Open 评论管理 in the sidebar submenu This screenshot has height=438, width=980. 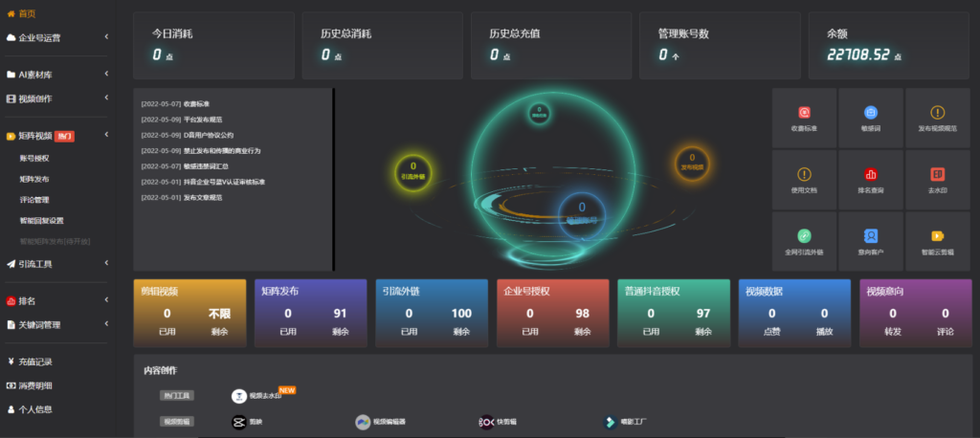pos(34,200)
